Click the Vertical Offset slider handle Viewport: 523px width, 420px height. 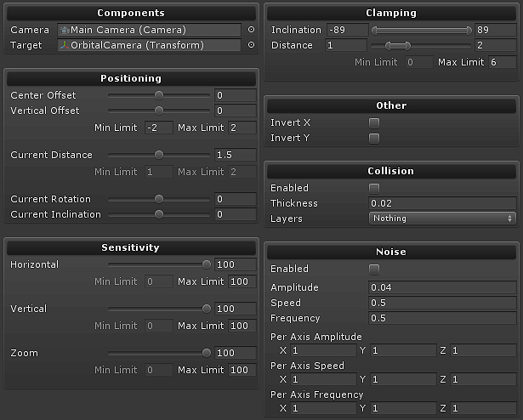click(159, 111)
